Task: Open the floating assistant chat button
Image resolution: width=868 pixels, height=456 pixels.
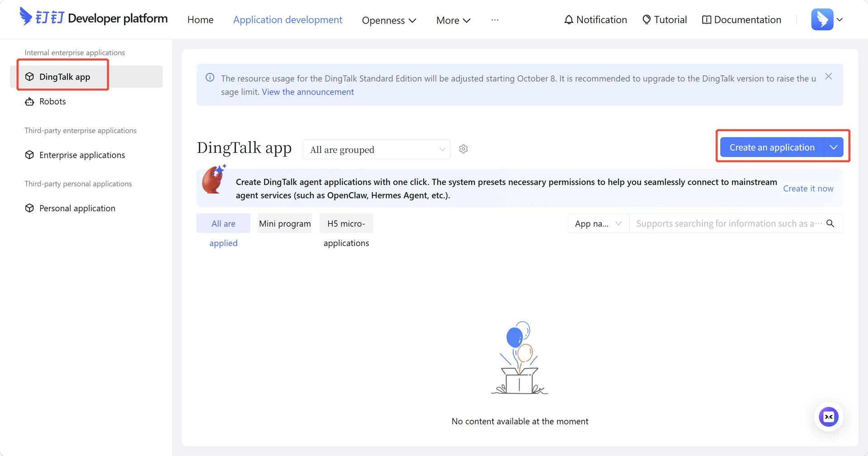Action: point(829,417)
